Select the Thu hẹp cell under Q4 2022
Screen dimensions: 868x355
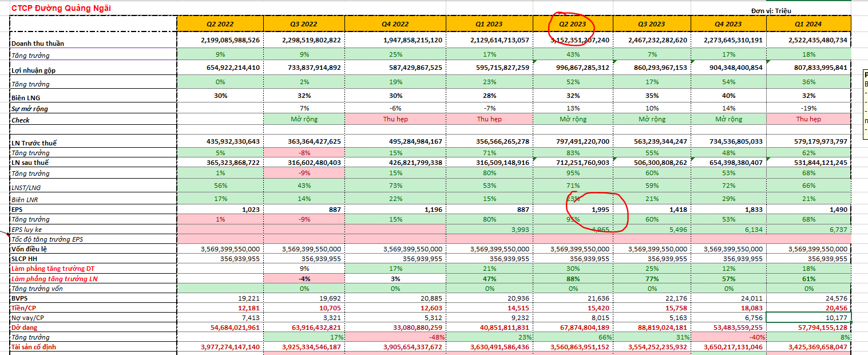[x=395, y=119]
